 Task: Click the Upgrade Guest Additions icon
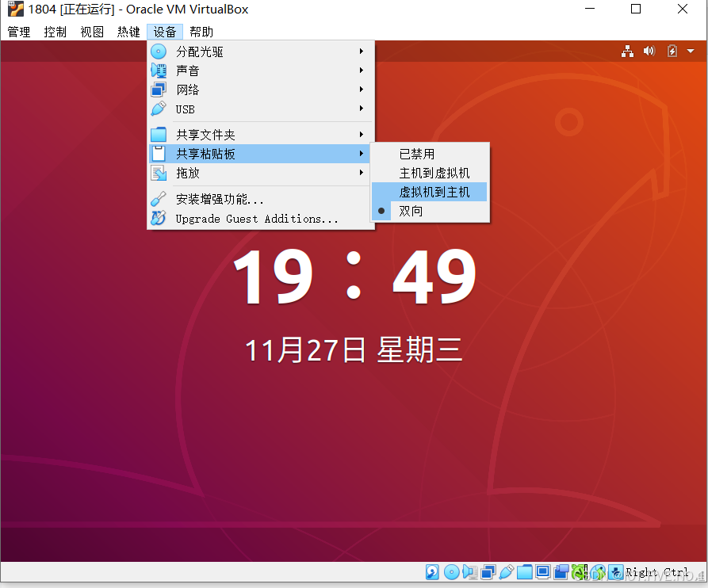pos(159,219)
